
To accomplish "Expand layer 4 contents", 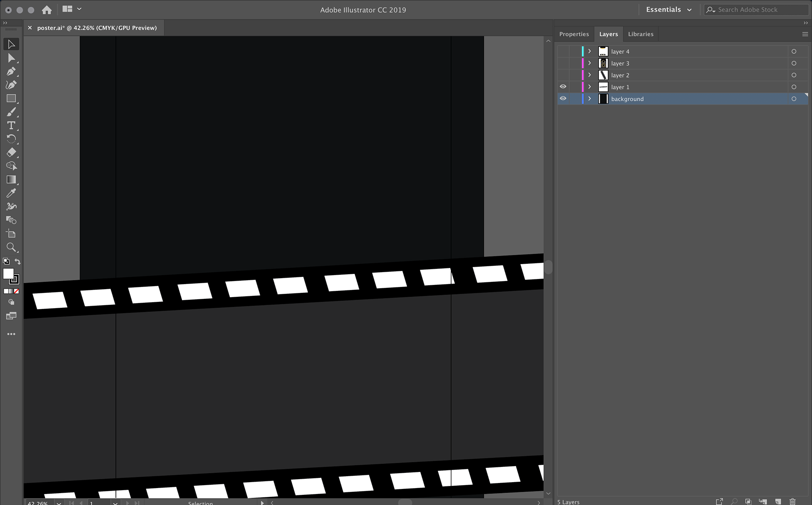I will 590,51.
